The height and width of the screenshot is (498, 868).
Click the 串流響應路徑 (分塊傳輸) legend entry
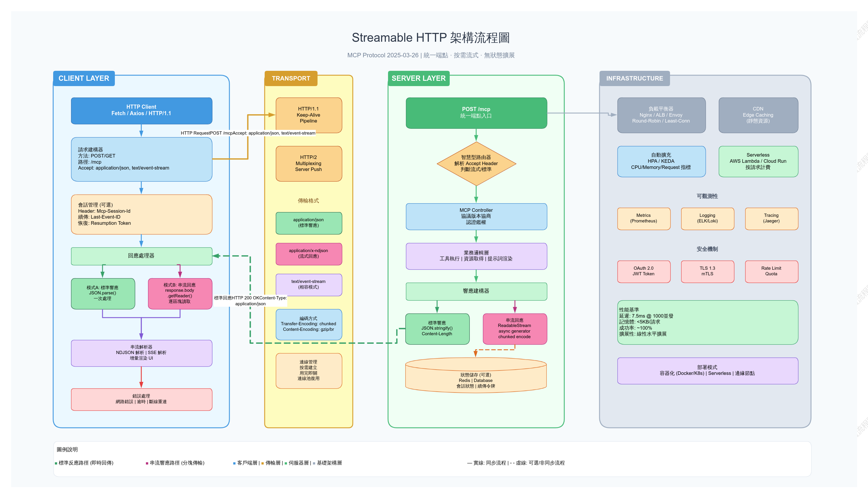point(175,463)
